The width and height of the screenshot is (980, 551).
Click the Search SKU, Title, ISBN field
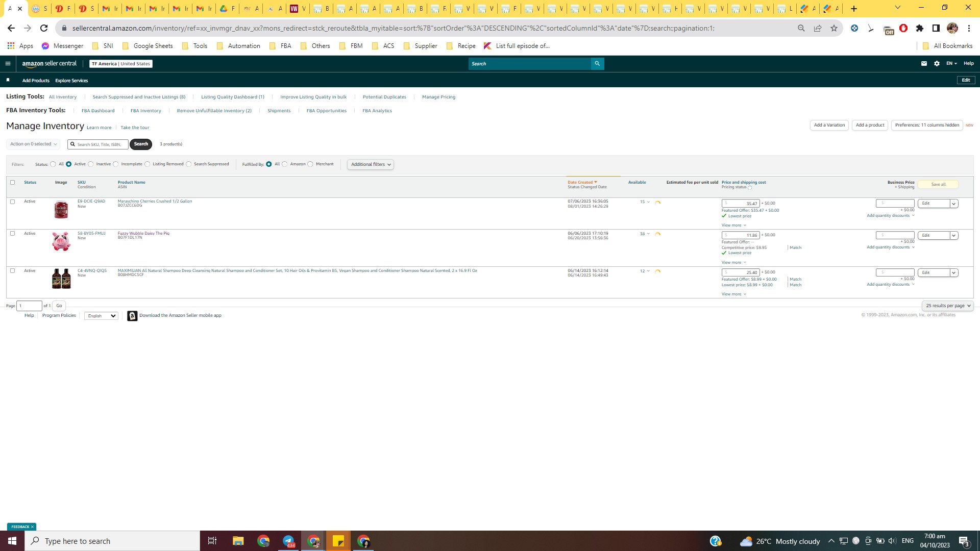[98, 144]
